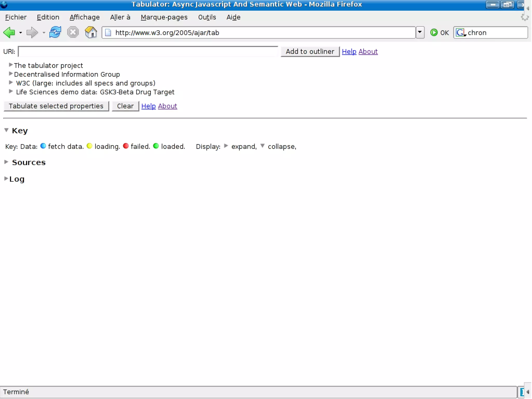Click the green Back arrow button
This screenshot has width=532, height=399.
tap(9, 32)
